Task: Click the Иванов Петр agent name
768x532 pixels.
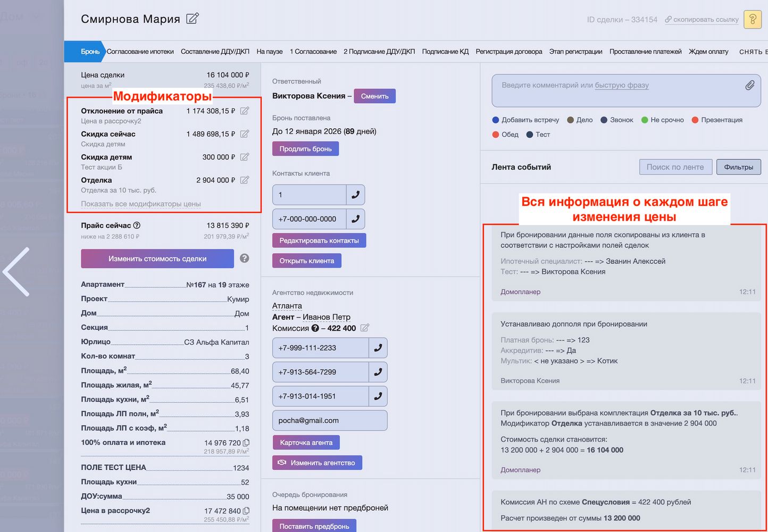Action: coord(327,317)
